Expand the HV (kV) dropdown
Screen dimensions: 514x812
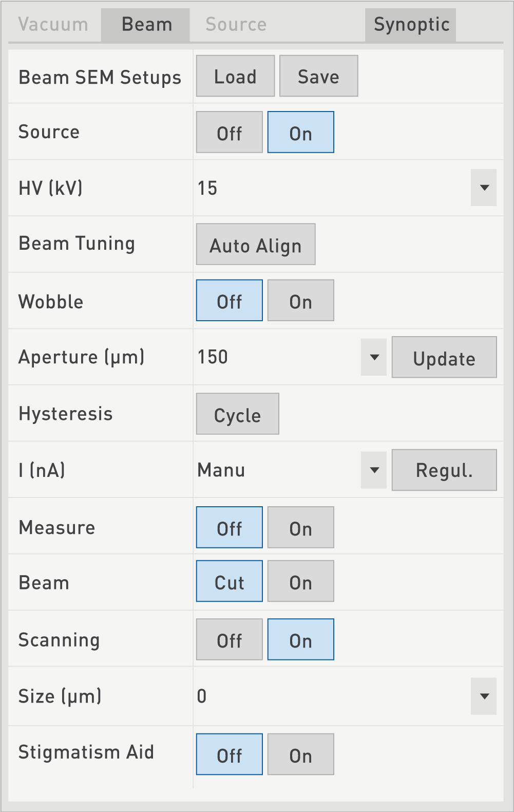point(484,188)
